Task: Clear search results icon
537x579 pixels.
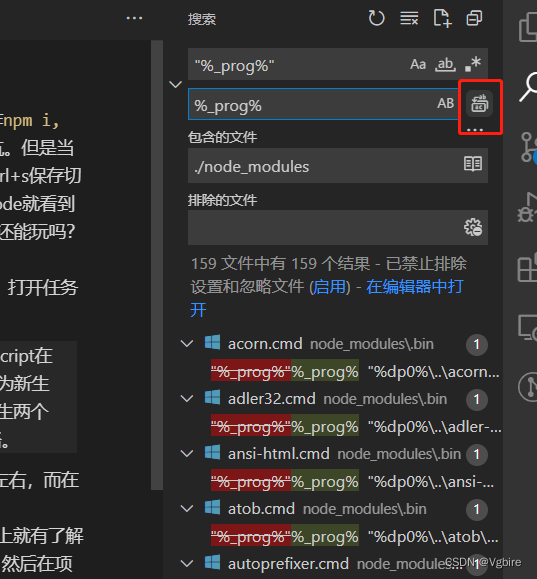Action: coord(409,18)
